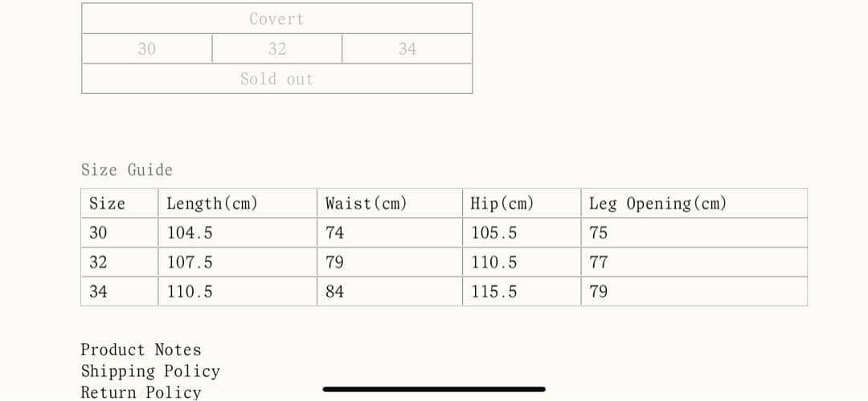This screenshot has width=868, height=401.
Task: Choose size 32 in the size selector
Action: (277, 49)
